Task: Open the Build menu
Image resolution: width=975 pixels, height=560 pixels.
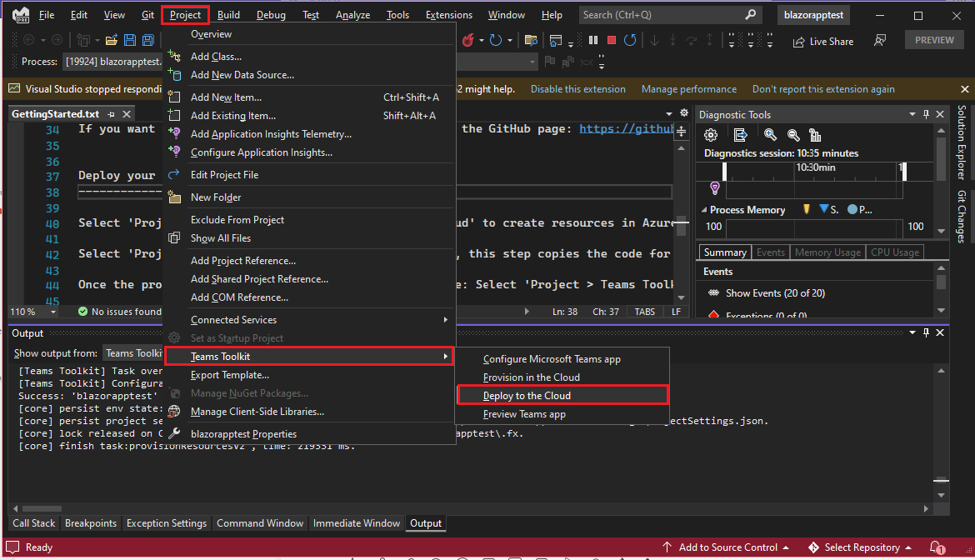Action: [x=228, y=15]
